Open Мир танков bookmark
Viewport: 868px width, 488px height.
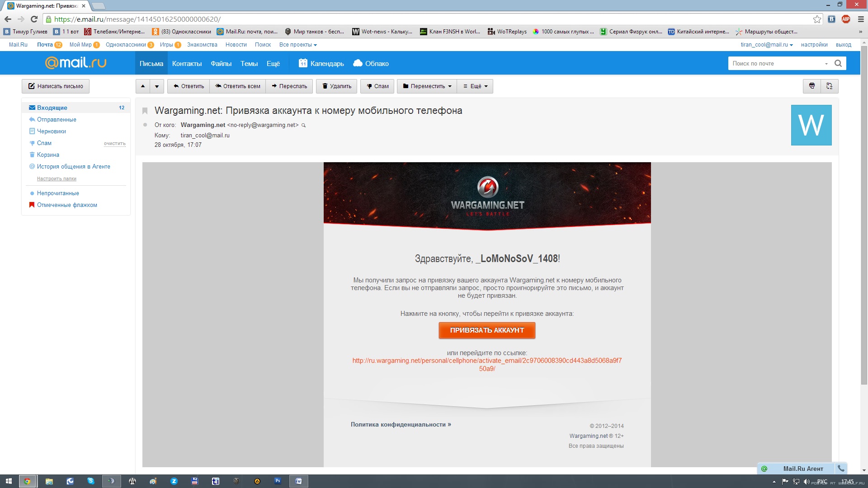click(314, 32)
